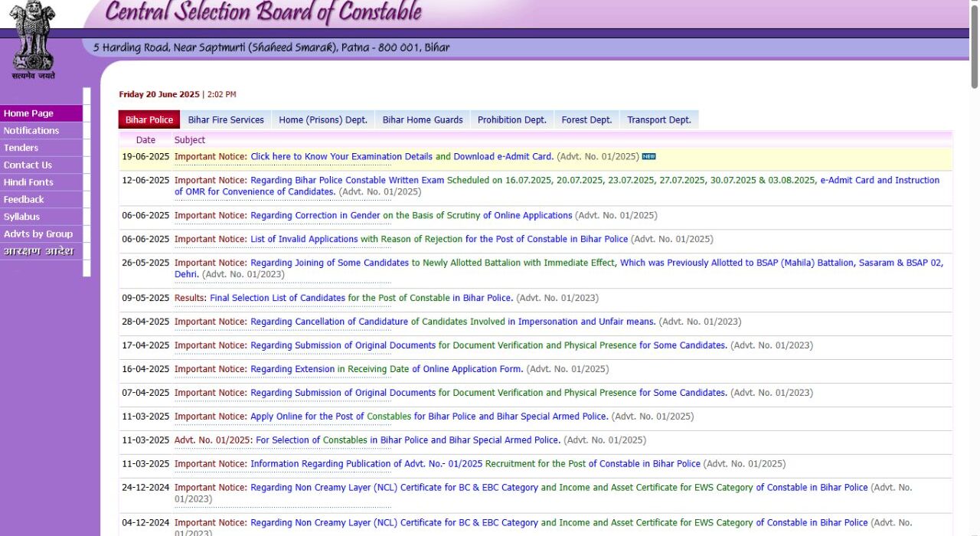The height and width of the screenshot is (536, 980).
Task: Open Notifications in sidebar
Action: coord(41,131)
